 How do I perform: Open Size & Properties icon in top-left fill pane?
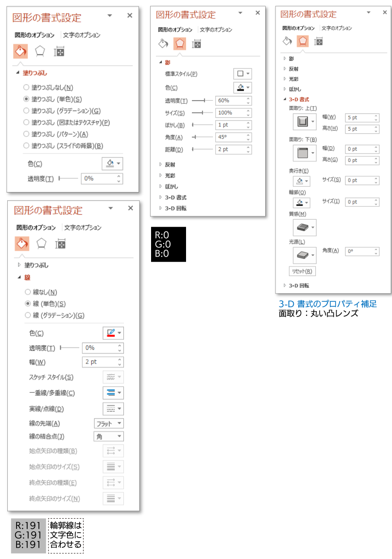59,52
